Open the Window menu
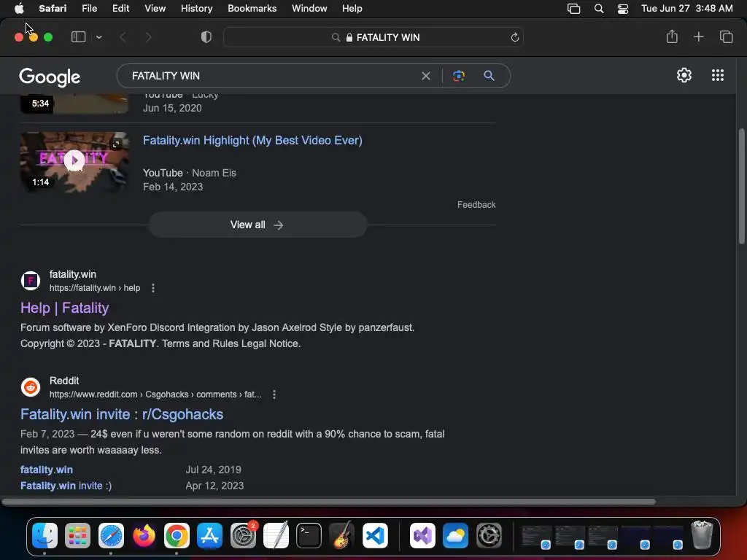This screenshot has height=560, width=747. tap(309, 8)
